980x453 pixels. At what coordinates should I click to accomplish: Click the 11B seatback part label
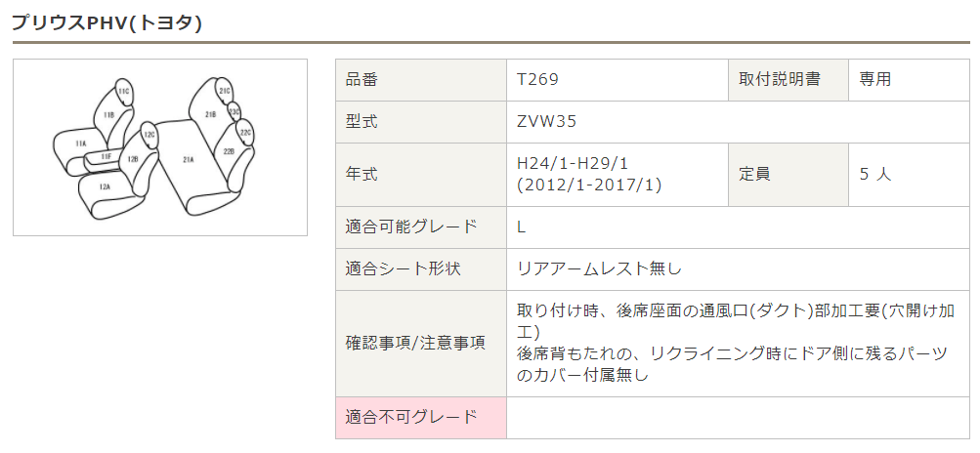109,116
